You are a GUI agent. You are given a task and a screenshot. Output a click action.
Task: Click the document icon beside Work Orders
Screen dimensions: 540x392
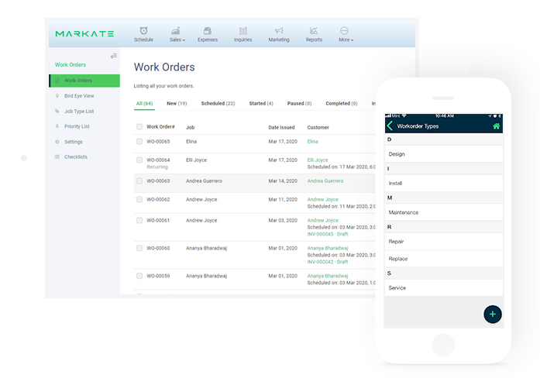pyautogui.click(x=57, y=81)
